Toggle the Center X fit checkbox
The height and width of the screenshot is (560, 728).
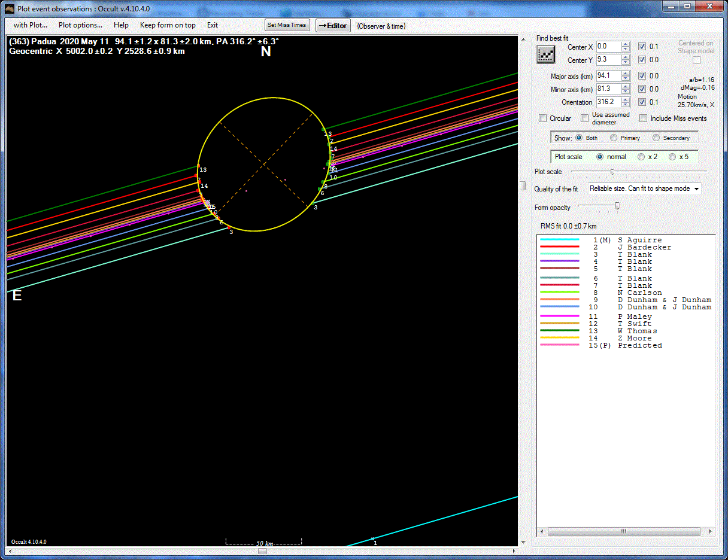pos(642,47)
